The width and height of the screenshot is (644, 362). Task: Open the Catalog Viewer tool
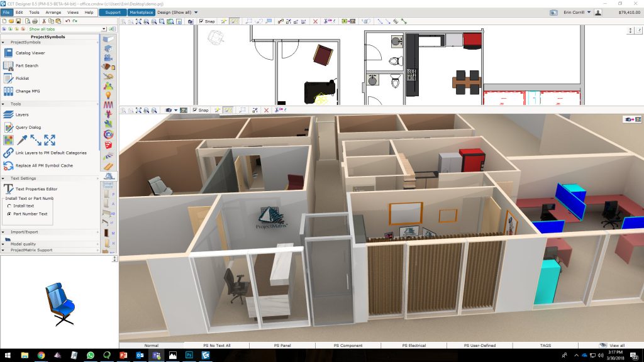click(x=30, y=53)
